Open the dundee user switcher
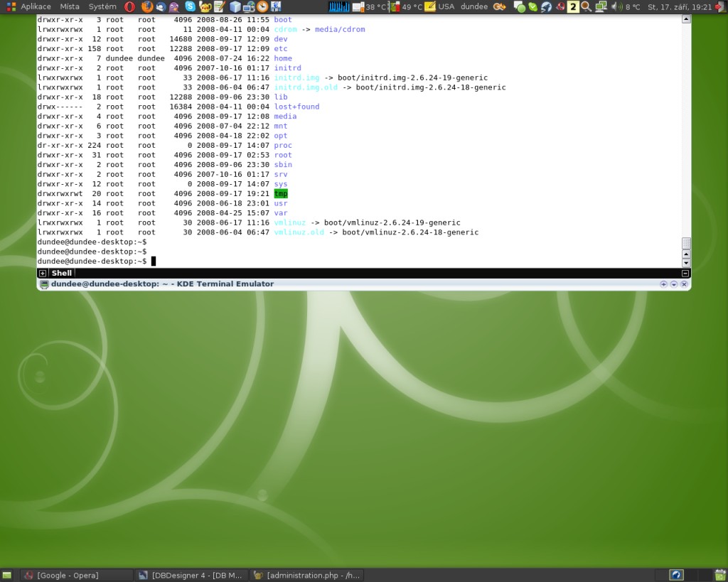The image size is (728, 582). pyautogui.click(x=474, y=6)
